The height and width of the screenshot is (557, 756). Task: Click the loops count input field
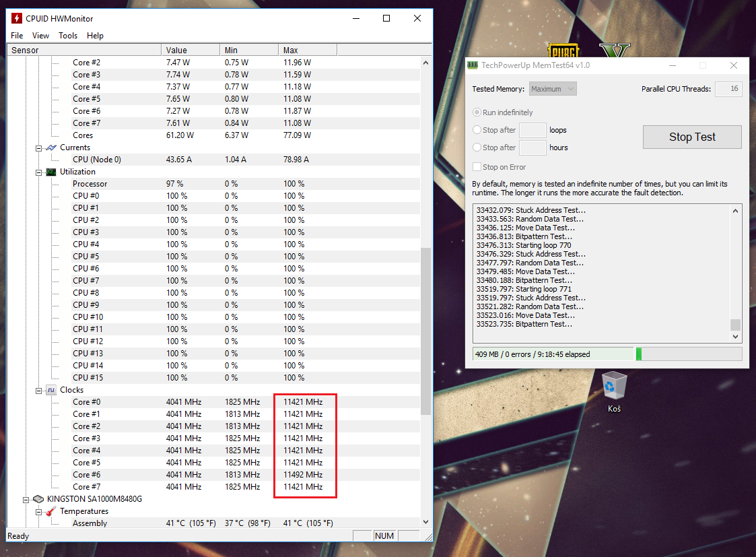(532, 130)
